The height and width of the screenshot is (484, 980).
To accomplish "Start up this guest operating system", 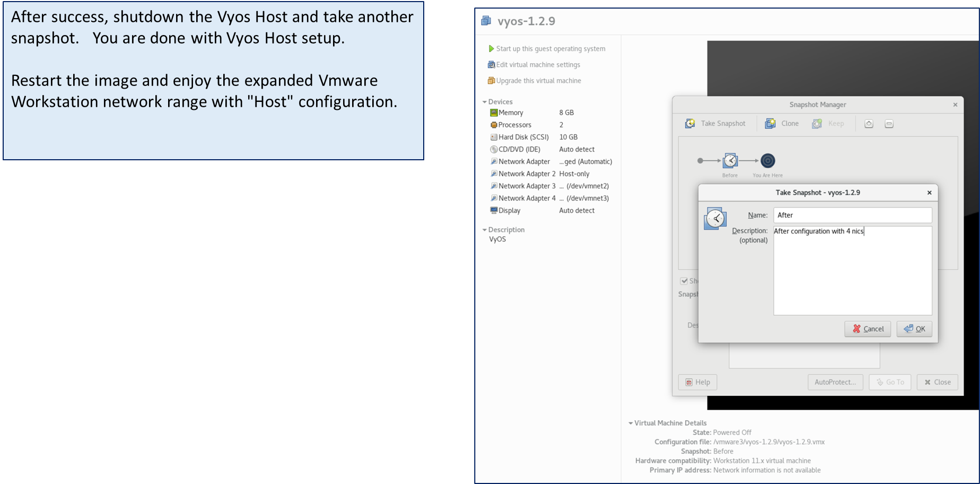I will [550, 49].
